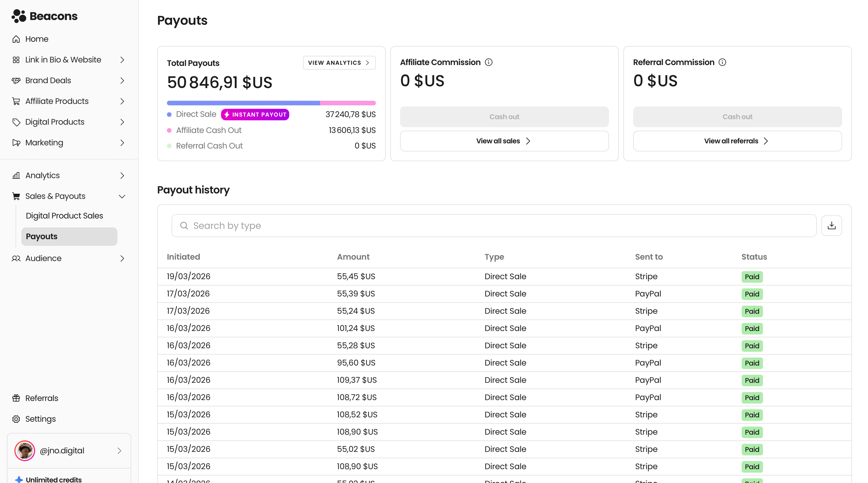Select the Payouts submenu item
This screenshot has width=868, height=483.
click(x=69, y=236)
